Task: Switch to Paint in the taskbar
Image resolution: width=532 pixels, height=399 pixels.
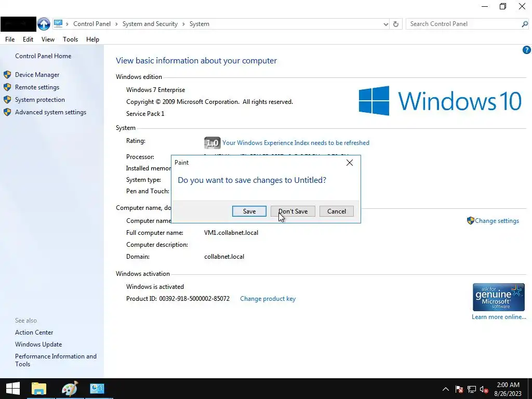Action: [70, 389]
